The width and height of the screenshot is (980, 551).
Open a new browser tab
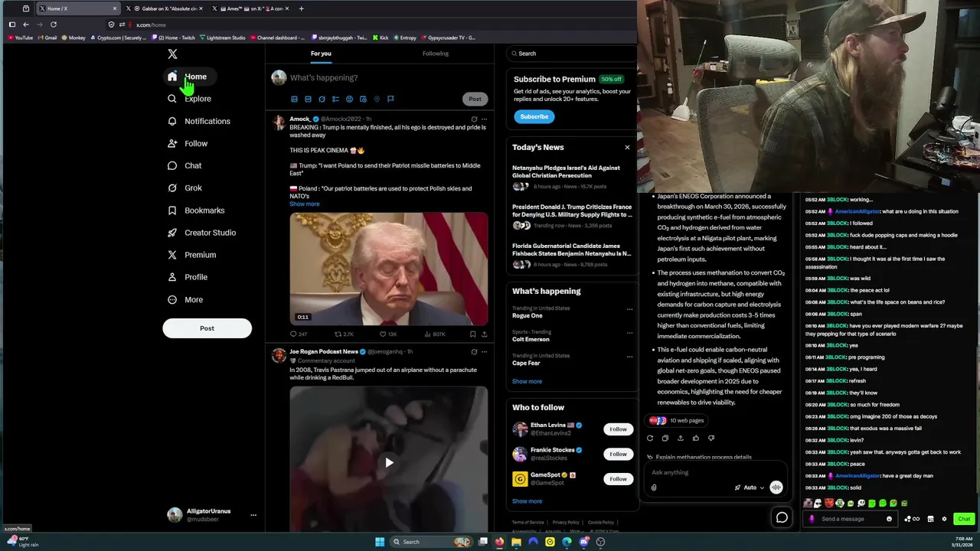[x=301, y=8]
